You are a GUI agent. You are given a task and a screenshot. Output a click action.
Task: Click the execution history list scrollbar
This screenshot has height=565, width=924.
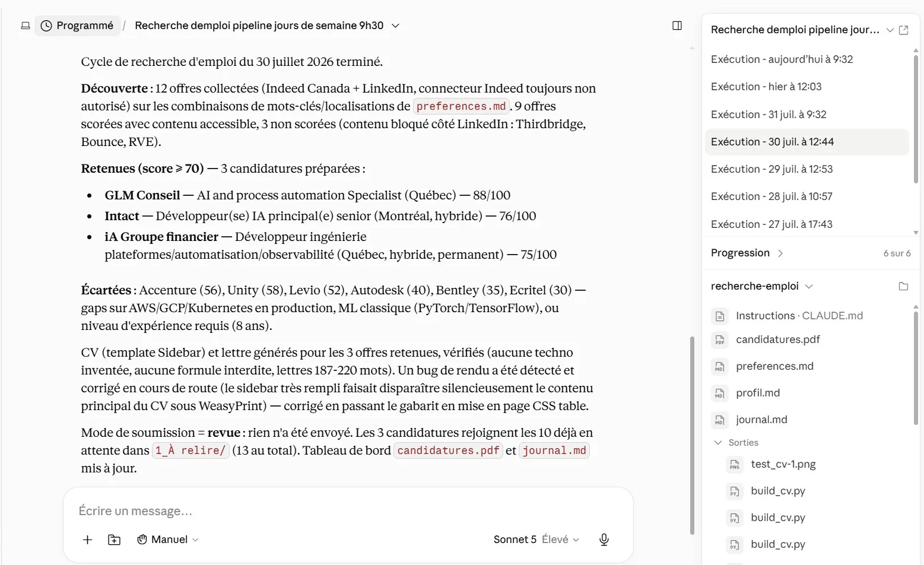click(x=916, y=119)
